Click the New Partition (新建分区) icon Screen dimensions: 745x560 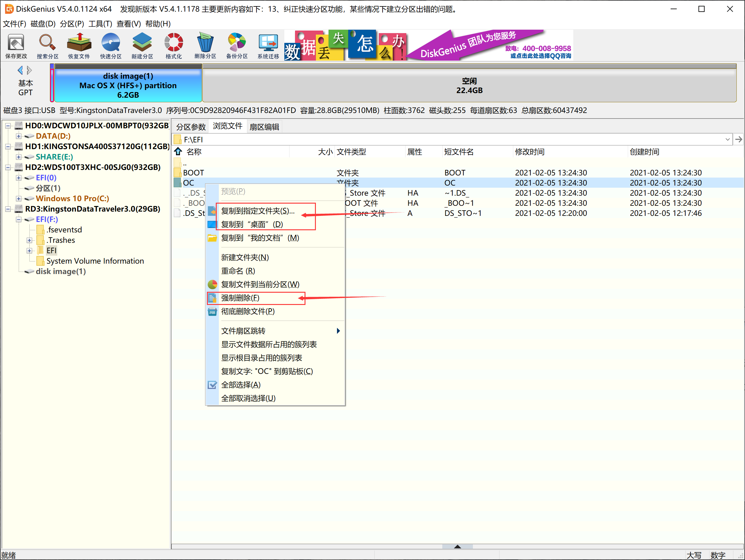pos(142,46)
